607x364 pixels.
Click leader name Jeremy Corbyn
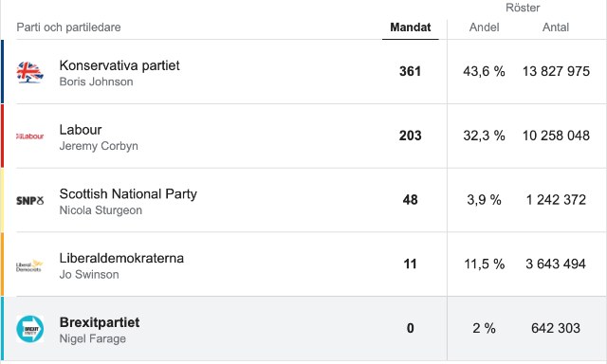pyautogui.click(x=99, y=146)
